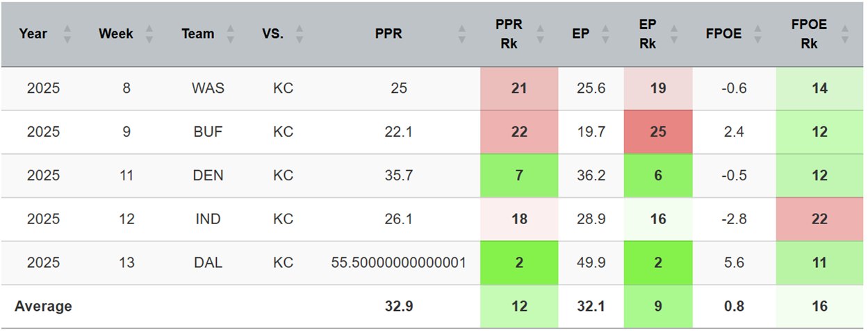Screen dimensions: 868x331
Task: Click the FPOE column sort arrows
Action: click(757, 33)
